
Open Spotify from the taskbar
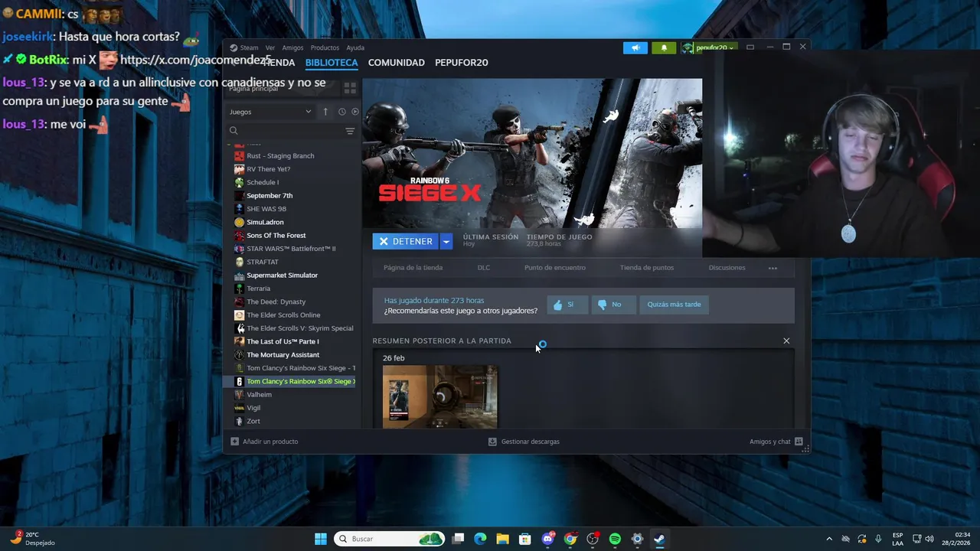pos(615,539)
